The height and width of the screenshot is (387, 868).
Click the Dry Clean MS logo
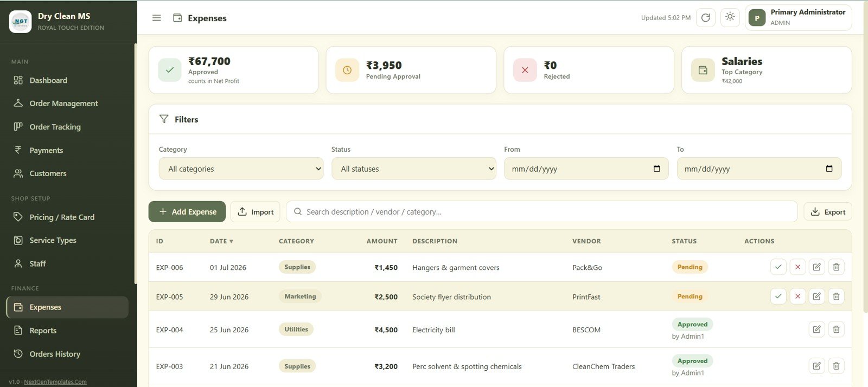pyautogui.click(x=21, y=22)
